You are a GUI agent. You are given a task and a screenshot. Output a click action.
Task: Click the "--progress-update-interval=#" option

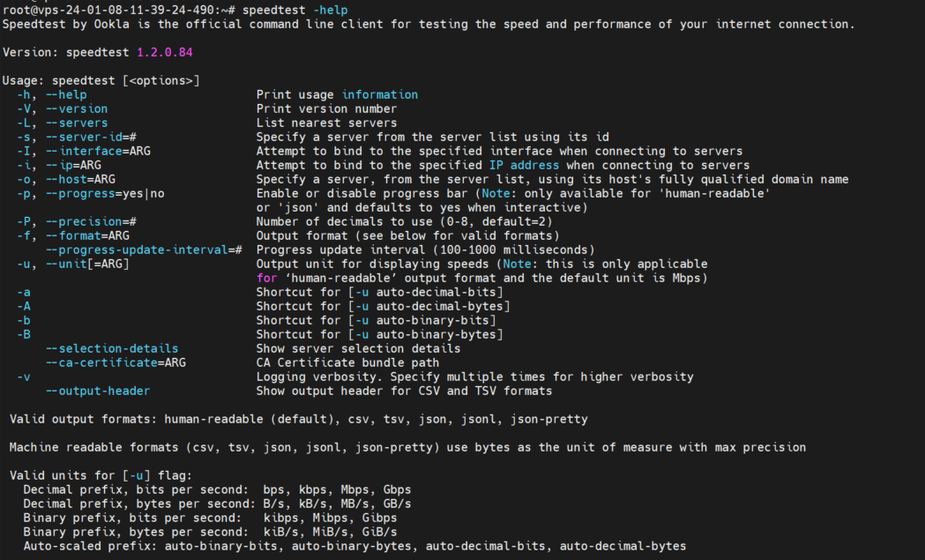coord(144,250)
